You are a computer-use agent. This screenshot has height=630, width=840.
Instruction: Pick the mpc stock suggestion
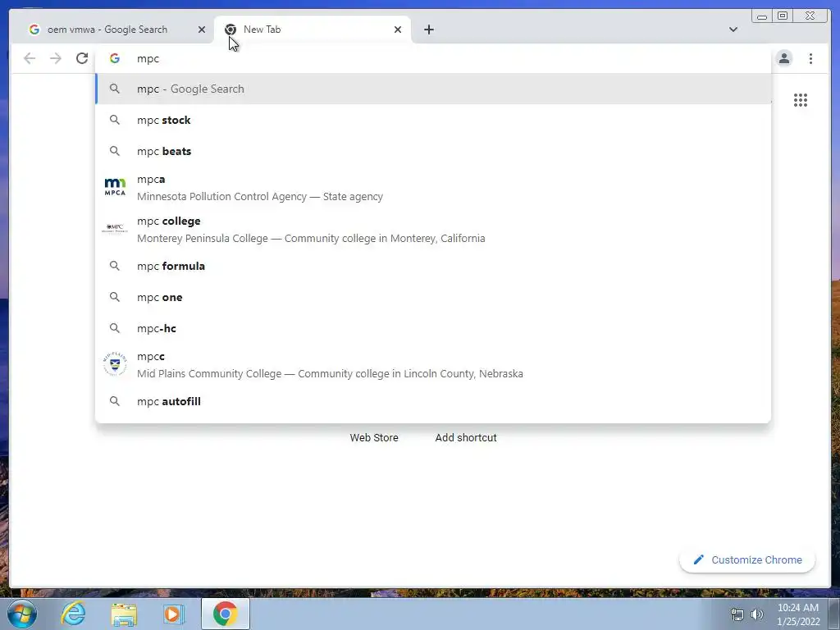tap(433, 120)
